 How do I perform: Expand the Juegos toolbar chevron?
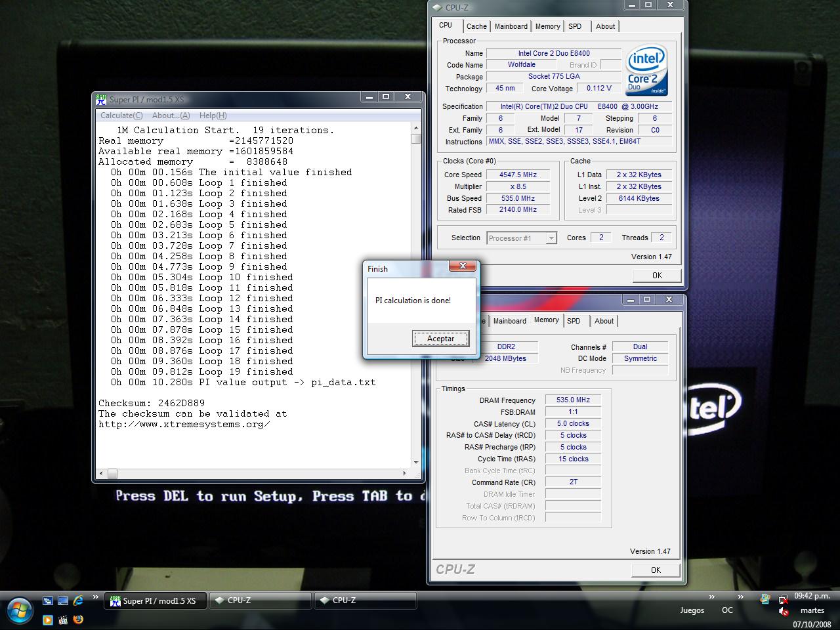712,597
